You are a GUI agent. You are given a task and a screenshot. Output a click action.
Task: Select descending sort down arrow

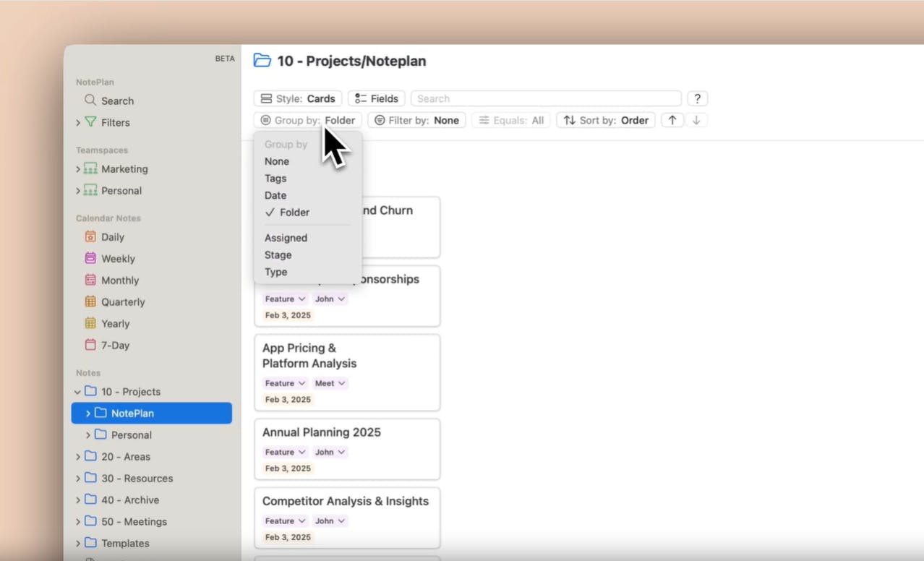(x=696, y=120)
